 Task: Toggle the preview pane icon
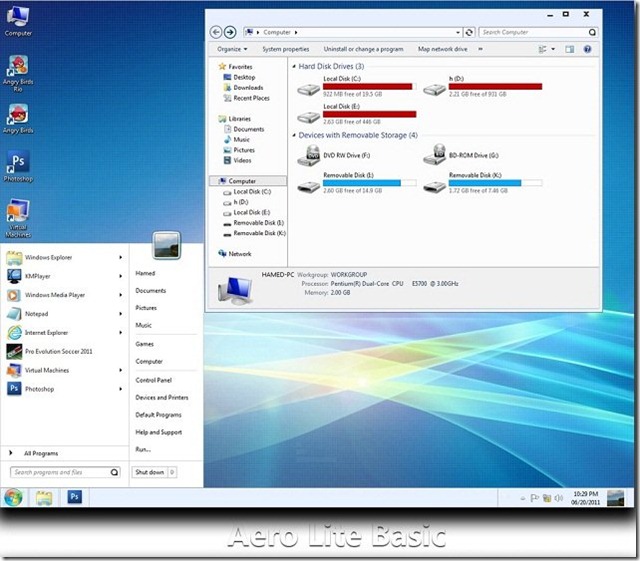point(569,49)
